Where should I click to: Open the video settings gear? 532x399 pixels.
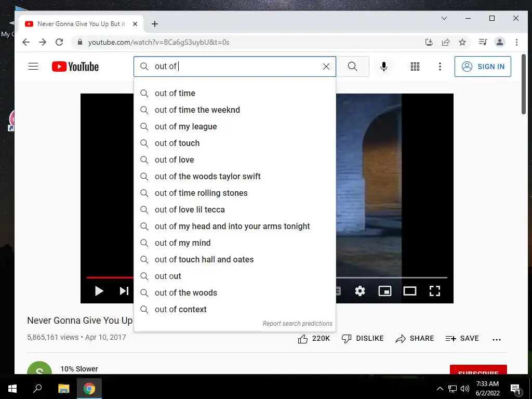(360, 291)
